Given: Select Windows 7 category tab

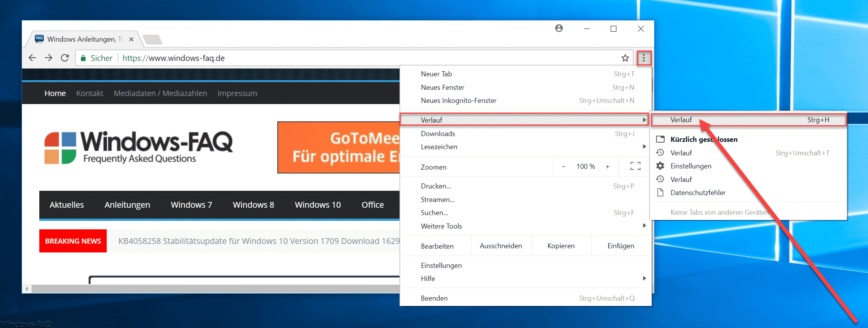Looking at the screenshot, I should tap(191, 205).
